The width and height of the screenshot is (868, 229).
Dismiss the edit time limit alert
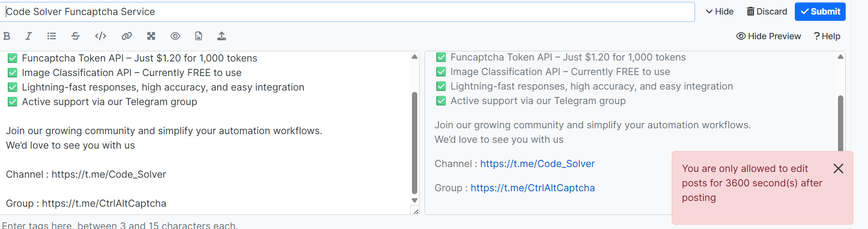click(x=838, y=168)
